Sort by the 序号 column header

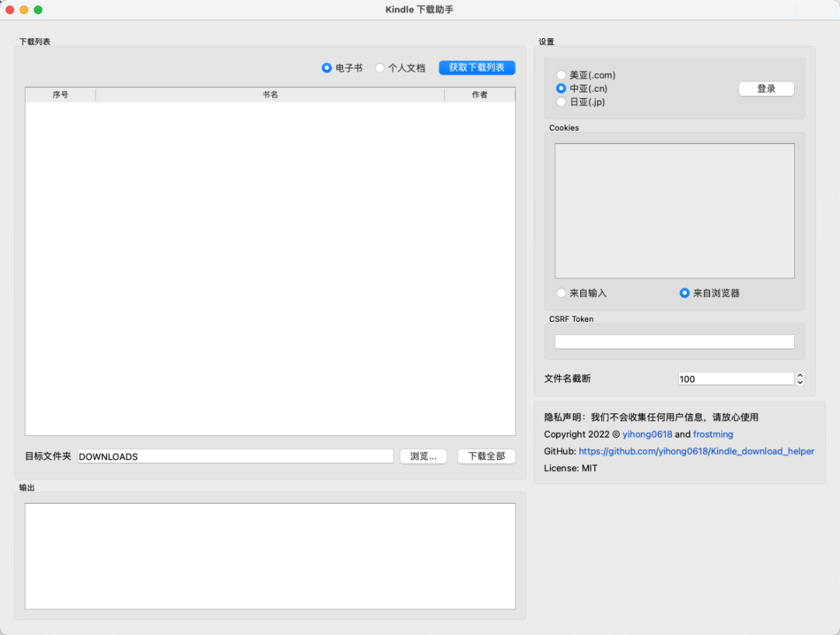click(61, 95)
